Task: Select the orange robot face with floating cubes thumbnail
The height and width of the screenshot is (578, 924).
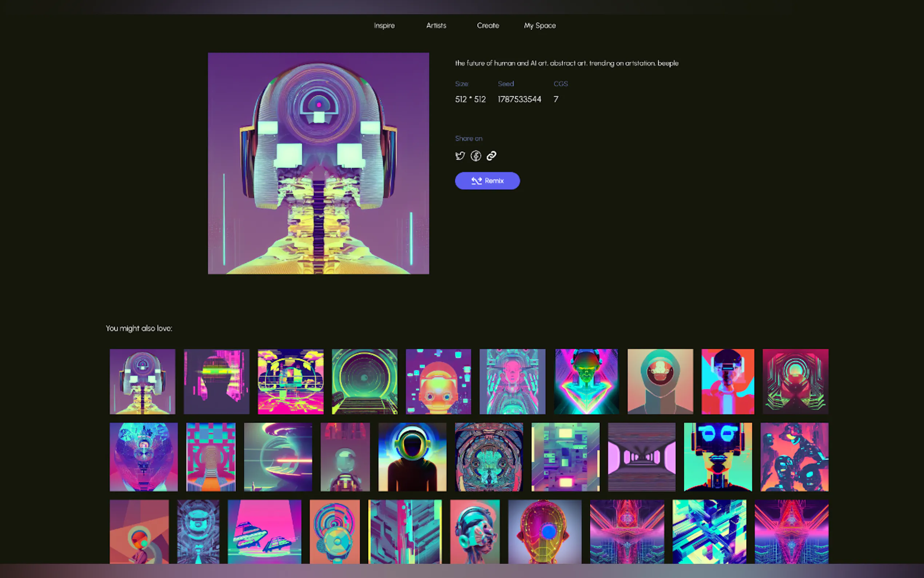Action: 438,381
